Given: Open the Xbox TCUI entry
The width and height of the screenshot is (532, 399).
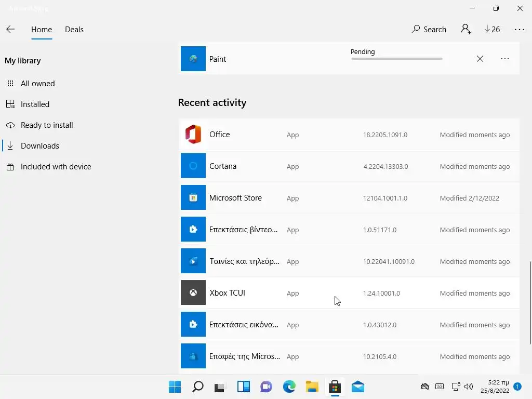Looking at the screenshot, I should (x=349, y=293).
